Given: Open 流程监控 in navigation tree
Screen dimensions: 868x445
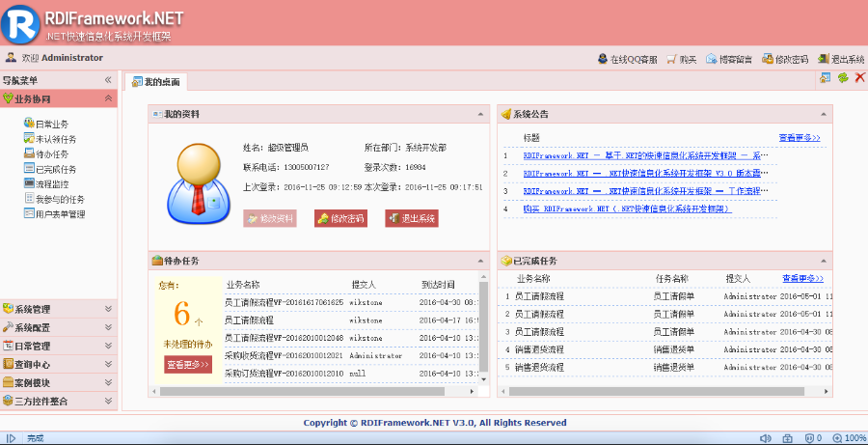Looking at the screenshot, I should click(46, 184).
